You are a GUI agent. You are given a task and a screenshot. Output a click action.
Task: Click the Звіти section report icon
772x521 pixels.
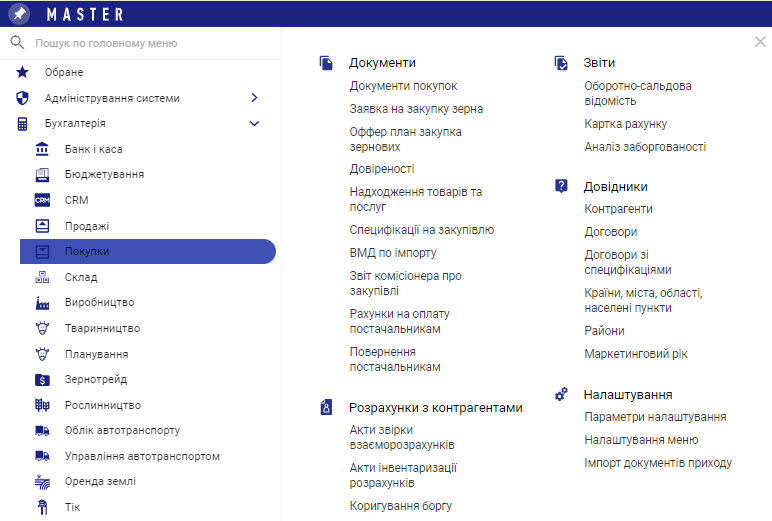click(x=561, y=63)
